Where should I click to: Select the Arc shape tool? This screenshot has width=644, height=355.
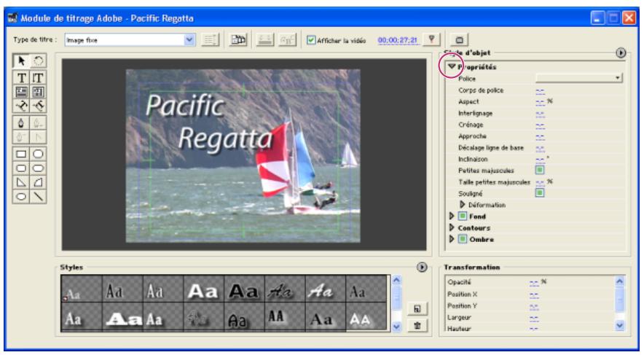[38, 182]
